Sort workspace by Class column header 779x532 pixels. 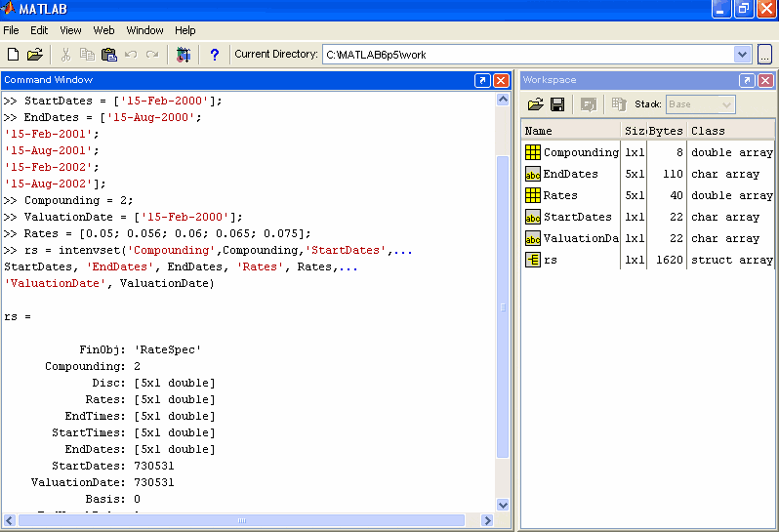[731, 131]
